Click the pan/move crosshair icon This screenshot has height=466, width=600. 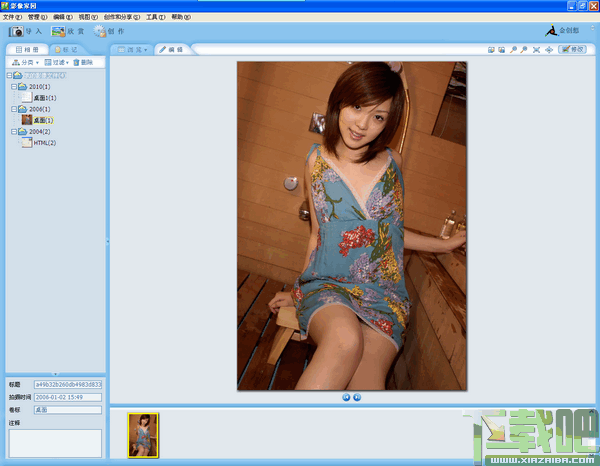(549, 50)
